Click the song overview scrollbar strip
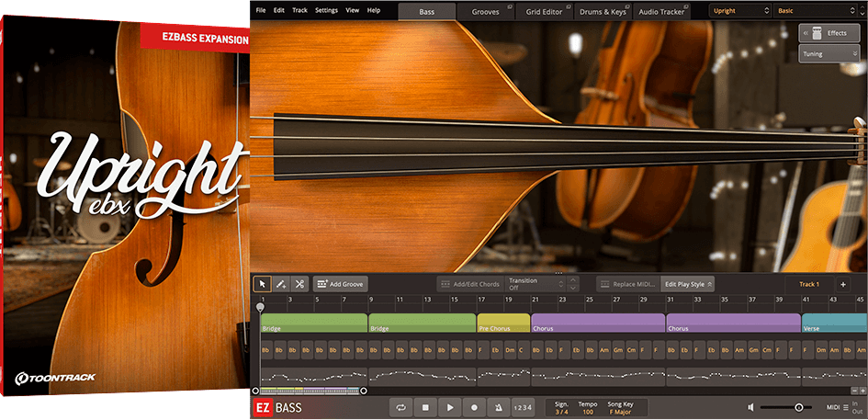Image resolution: width=868 pixels, height=420 pixels. 310,391
